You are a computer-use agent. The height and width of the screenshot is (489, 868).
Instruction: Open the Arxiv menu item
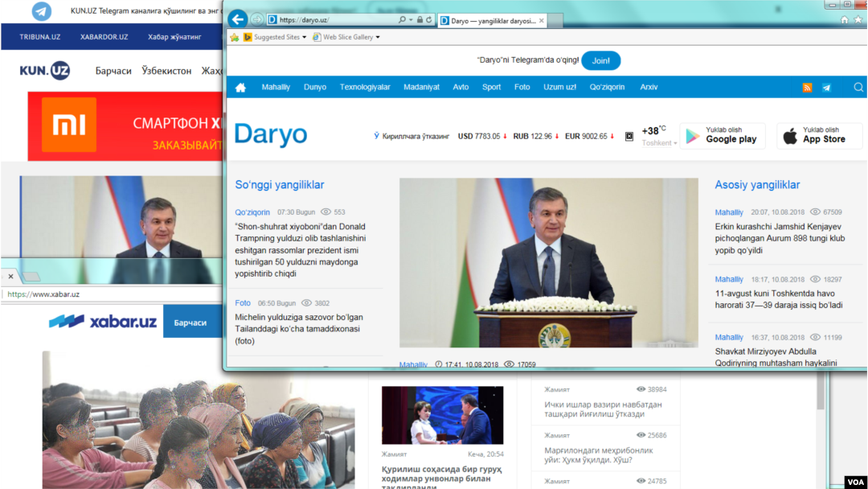point(649,87)
